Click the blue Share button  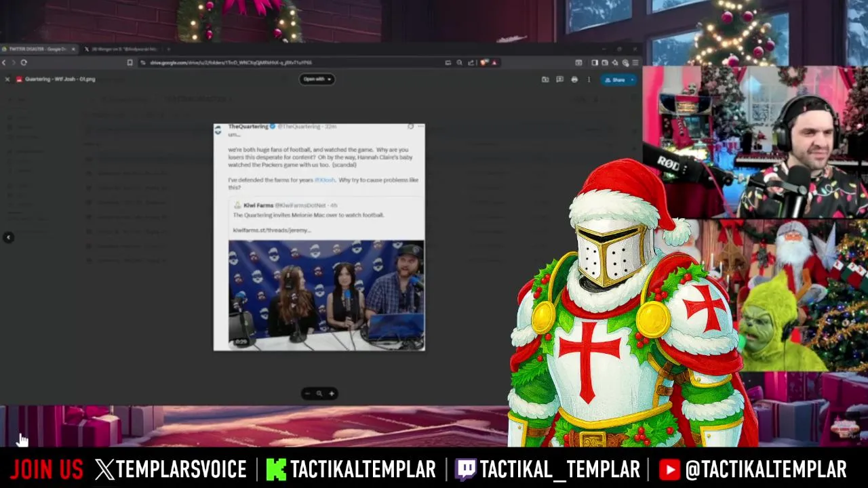(x=615, y=80)
